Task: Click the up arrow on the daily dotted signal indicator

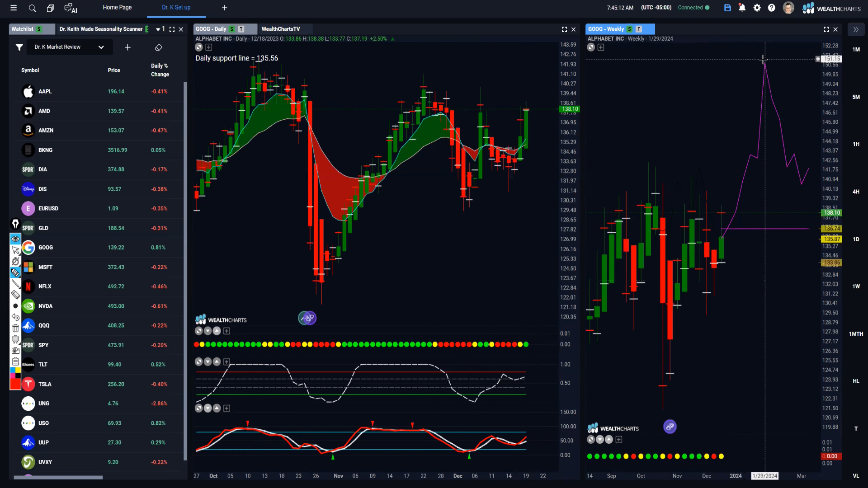Action: (x=217, y=331)
